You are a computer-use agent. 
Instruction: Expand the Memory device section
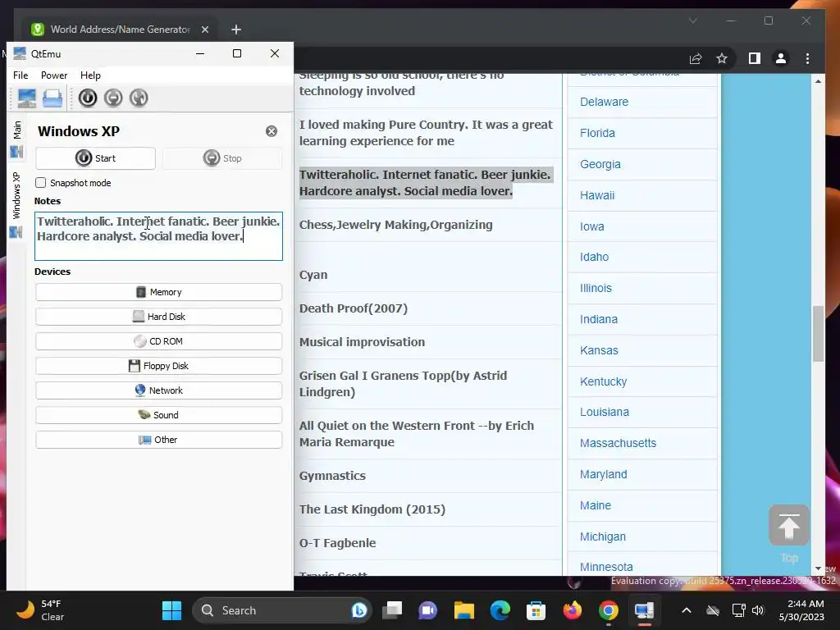point(158,292)
